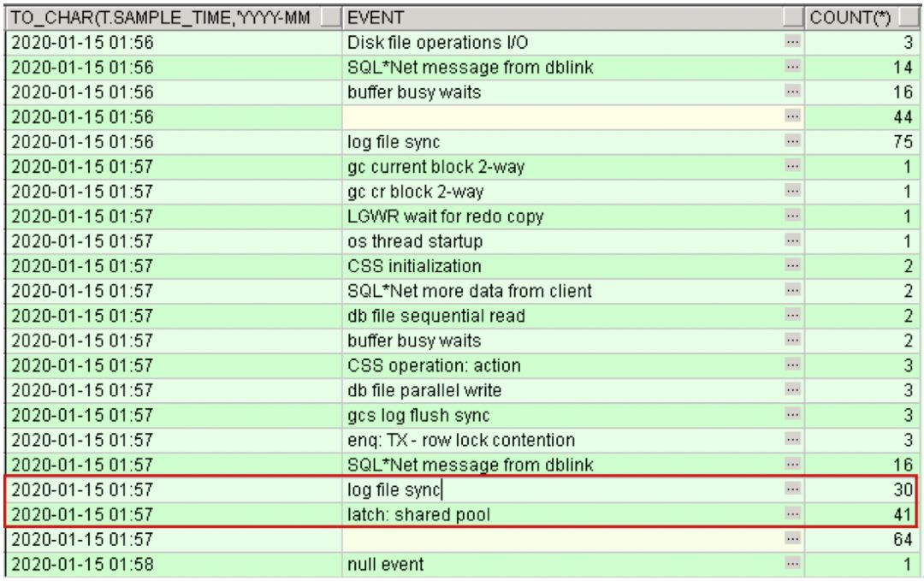Click the ellipsis beside latch: shared pool
924x581 pixels.
click(x=792, y=513)
